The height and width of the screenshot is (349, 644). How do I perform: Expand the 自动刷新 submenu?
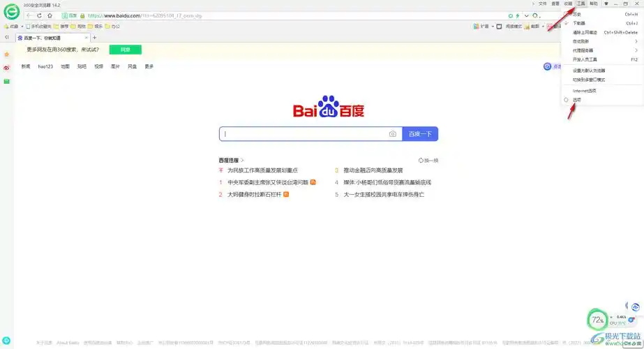coord(603,41)
